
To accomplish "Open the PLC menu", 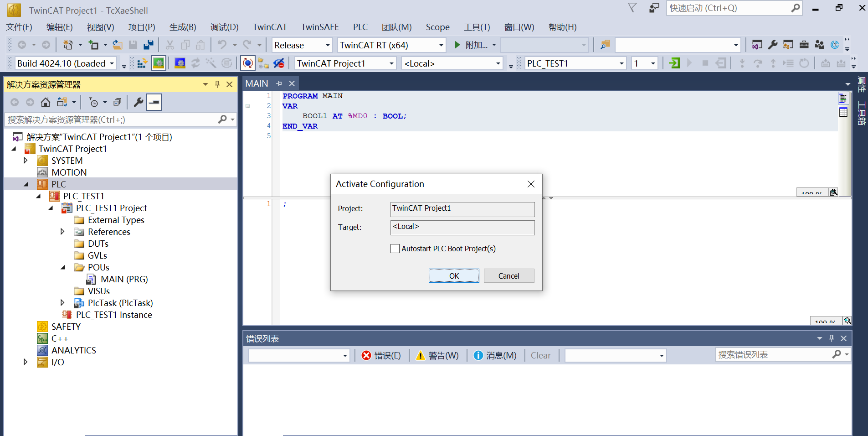I will click(360, 27).
